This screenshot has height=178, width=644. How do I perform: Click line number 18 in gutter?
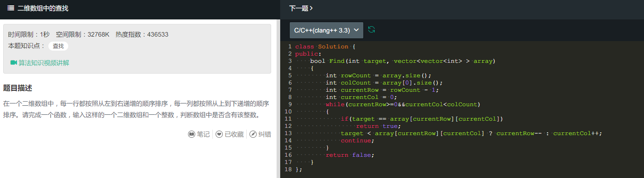(288, 169)
